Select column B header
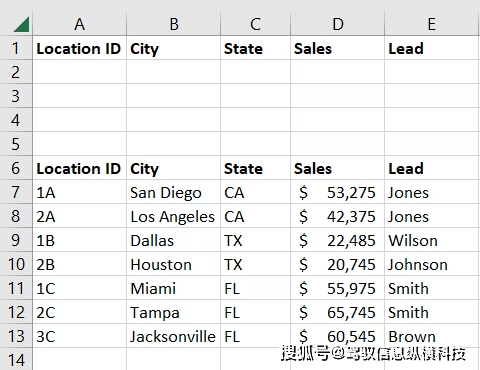The image size is (480, 370). tap(173, 24)
